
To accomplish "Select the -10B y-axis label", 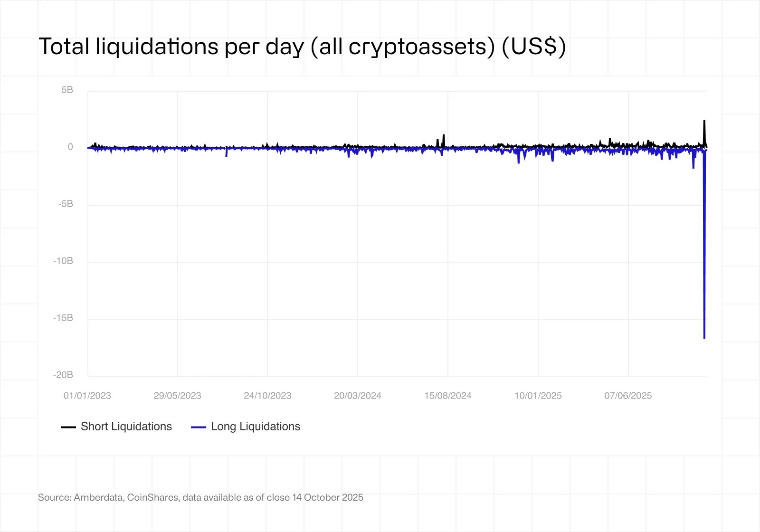I will [63, 261].
